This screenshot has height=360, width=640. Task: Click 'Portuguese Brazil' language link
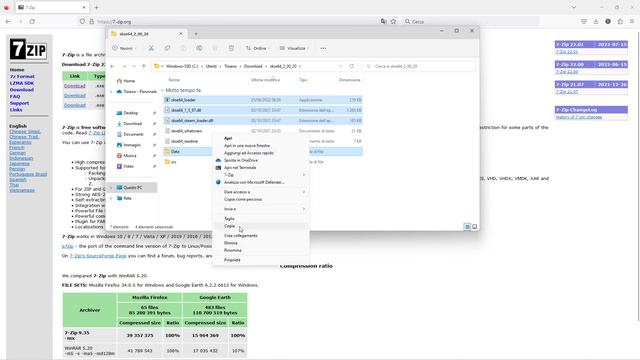click(x=28, y=174)
